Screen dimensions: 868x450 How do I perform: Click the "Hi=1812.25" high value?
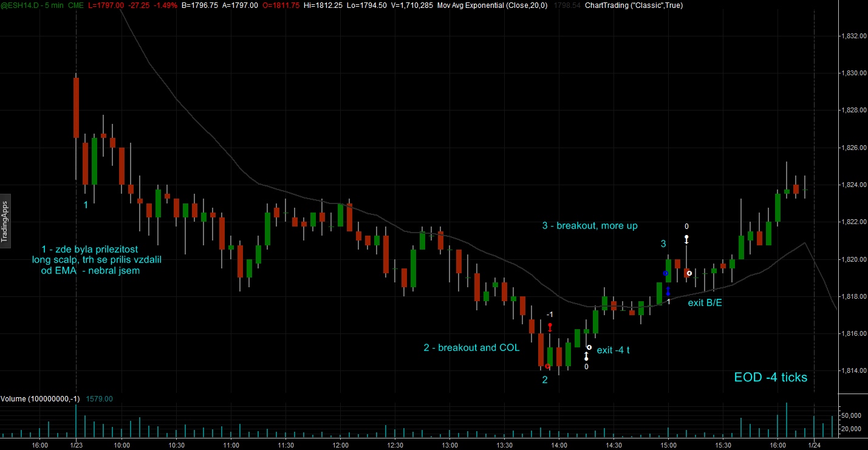[323, 5]
